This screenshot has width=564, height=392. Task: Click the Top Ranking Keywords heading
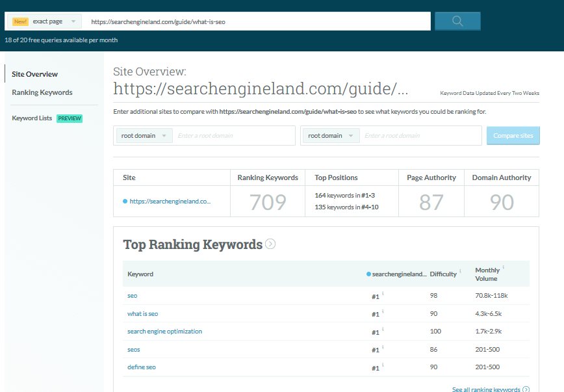tap(193, 244)
